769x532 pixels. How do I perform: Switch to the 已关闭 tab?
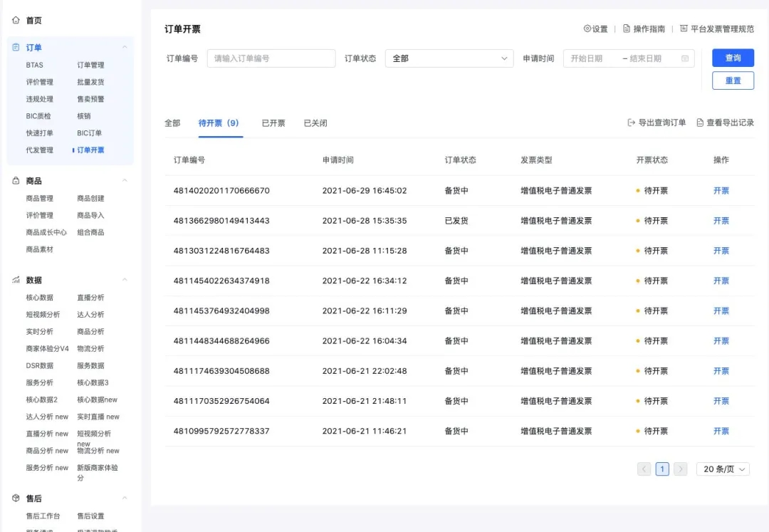coord(315,123)
